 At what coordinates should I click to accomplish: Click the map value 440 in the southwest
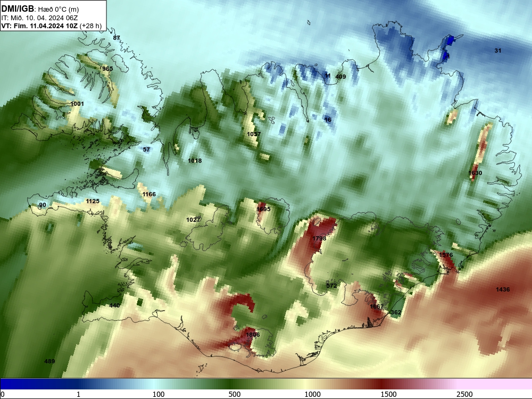pos(114,306)
